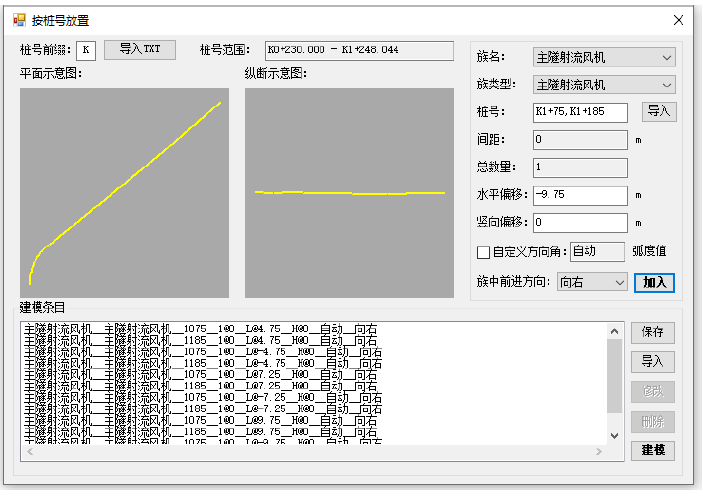Click the 平面示意图 plan preview
Screen dimensions: 703x496
[124, 193]
